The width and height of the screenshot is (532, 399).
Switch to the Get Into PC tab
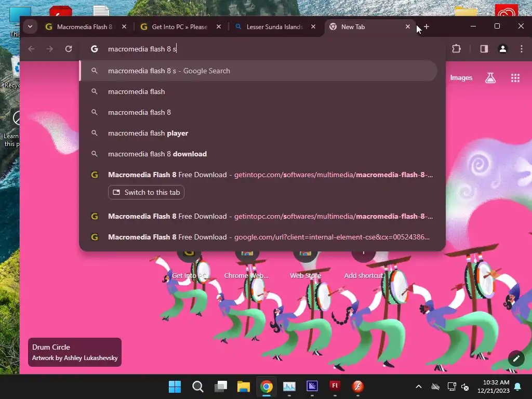pyautogui.click(x=181, y=27)
